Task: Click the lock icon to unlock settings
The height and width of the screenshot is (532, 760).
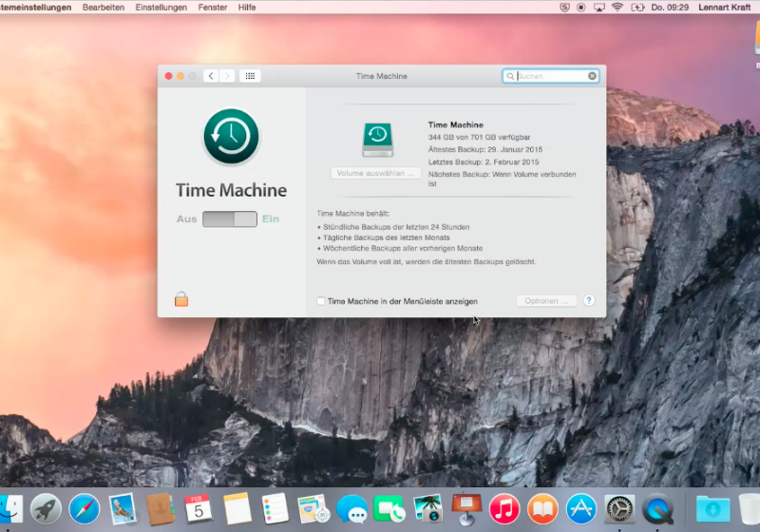Action: click(181, 299)
